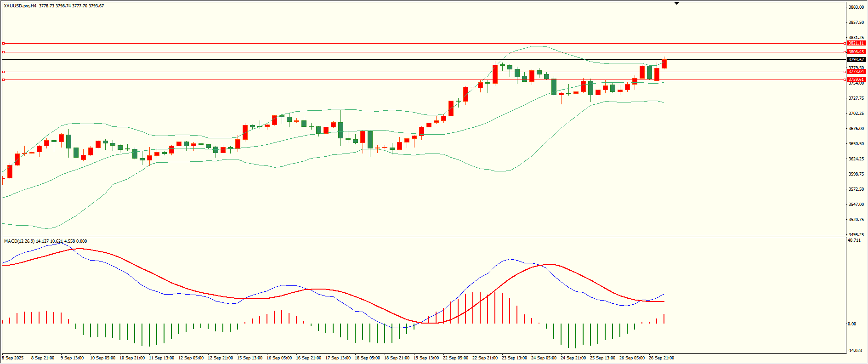Click the MACD(12,26,9) indicator label
This screenshot has width=868, height=364.
click(19, 241)
